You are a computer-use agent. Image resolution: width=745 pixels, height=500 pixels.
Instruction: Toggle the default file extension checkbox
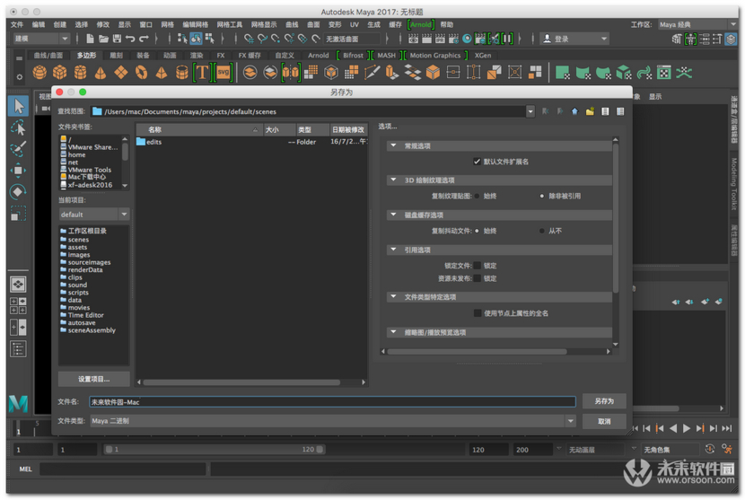(477, 162)
